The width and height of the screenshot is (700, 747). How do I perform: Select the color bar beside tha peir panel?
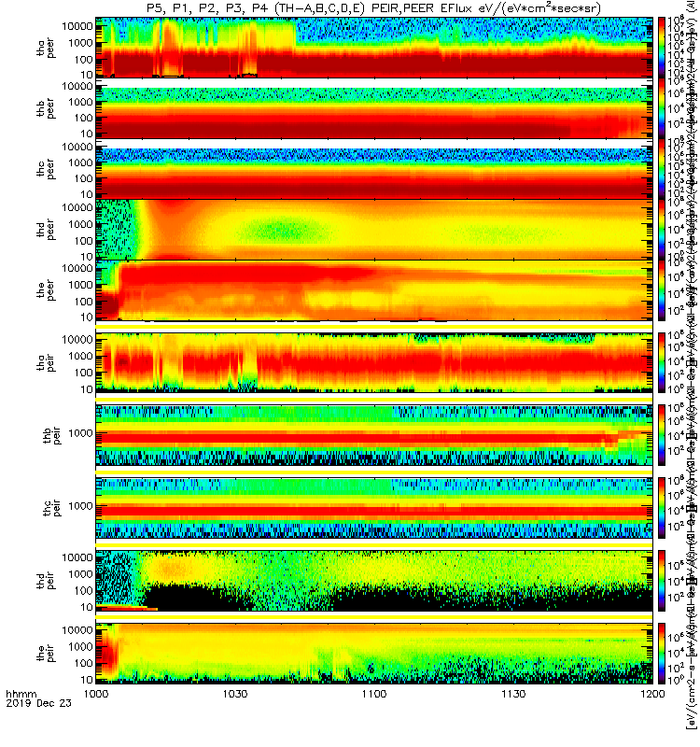pyautogui.click(x=662, y=362)
